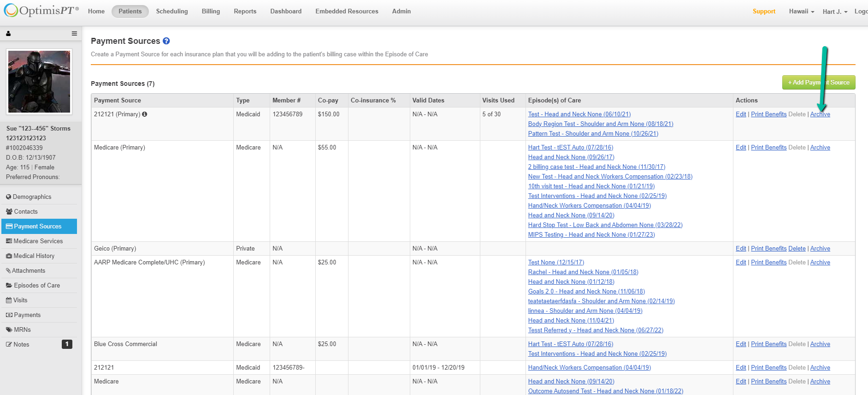Click the Add Payment Source button
This screenshot has width=868, height=395.
[818, 83]
